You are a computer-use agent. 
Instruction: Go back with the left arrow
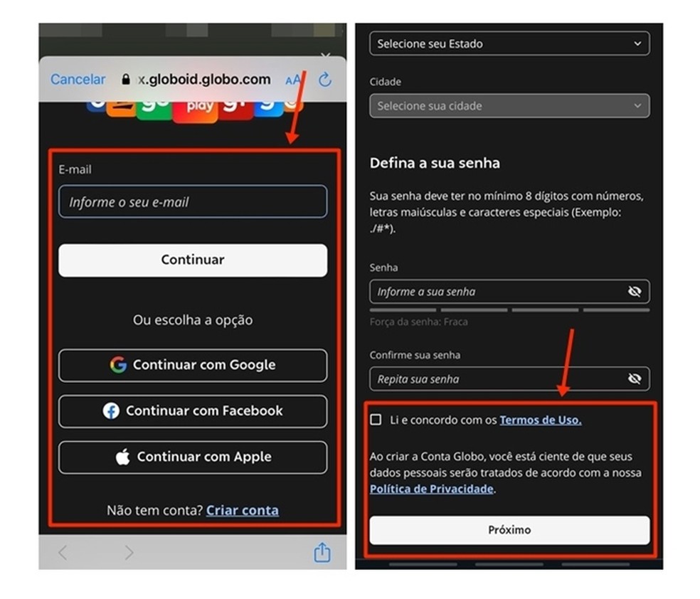point(63,553)
